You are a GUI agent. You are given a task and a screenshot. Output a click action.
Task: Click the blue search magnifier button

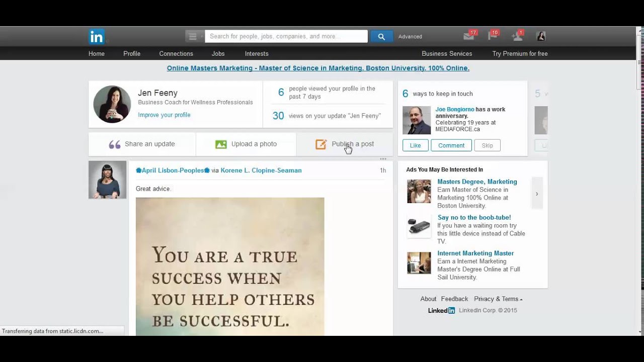click(381, 36)
